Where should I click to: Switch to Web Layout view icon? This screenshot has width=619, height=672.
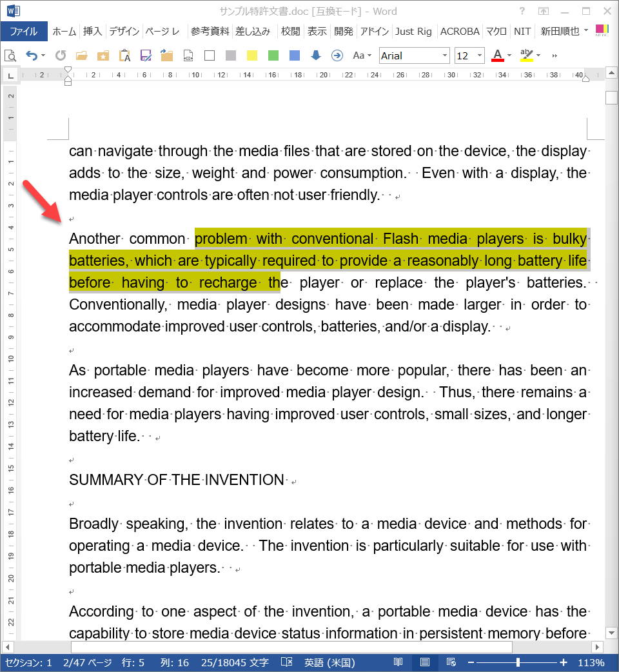pyautogui.click(x=451, y=662)
